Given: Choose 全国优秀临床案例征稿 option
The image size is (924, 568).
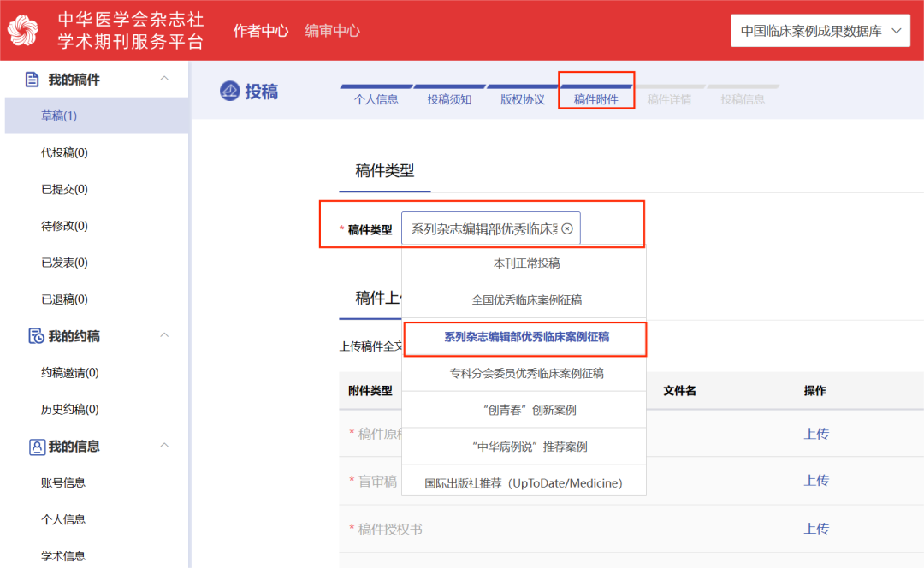Looking at the screenshot, I should 524,300.
